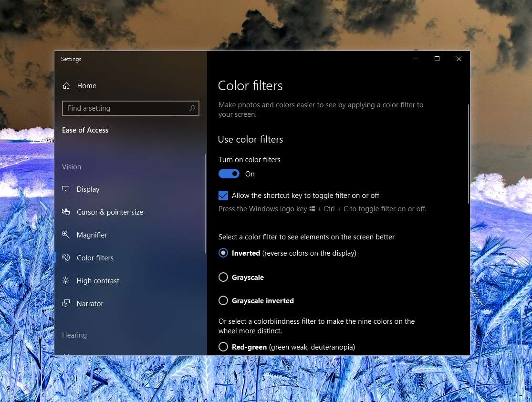The image size is (532, 402).
Task: Turn off the color filters toggle
Action: click(229, 174)
